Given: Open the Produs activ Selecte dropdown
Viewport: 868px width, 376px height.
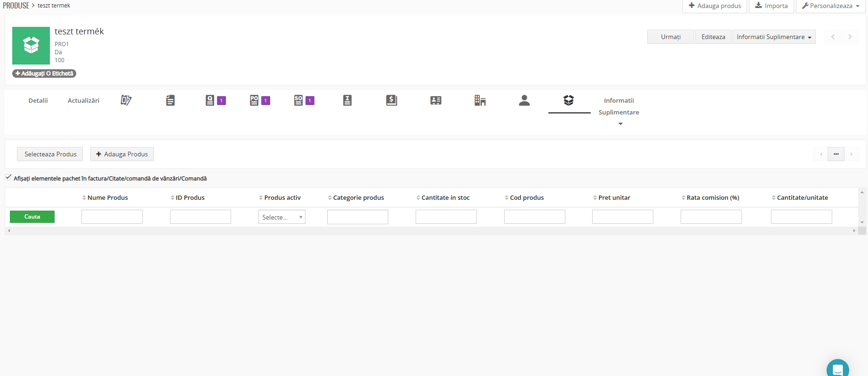Looking at the screenshot, I should 282,217.
